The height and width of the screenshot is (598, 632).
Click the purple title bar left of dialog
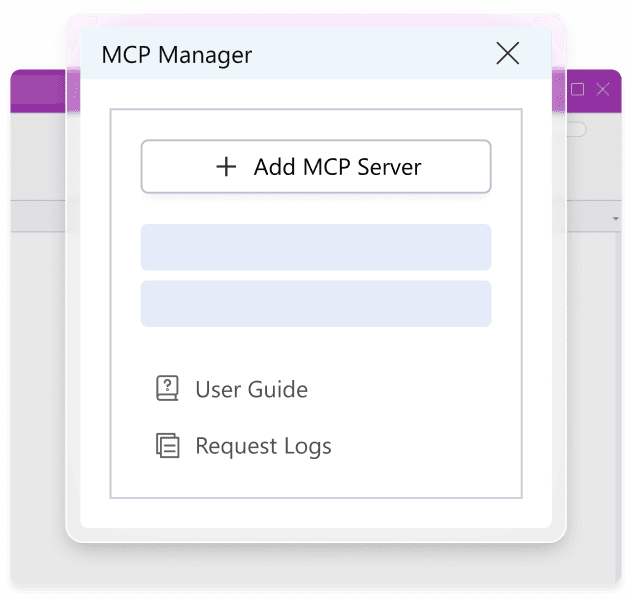pyautogui.click(x=37, y=90)
